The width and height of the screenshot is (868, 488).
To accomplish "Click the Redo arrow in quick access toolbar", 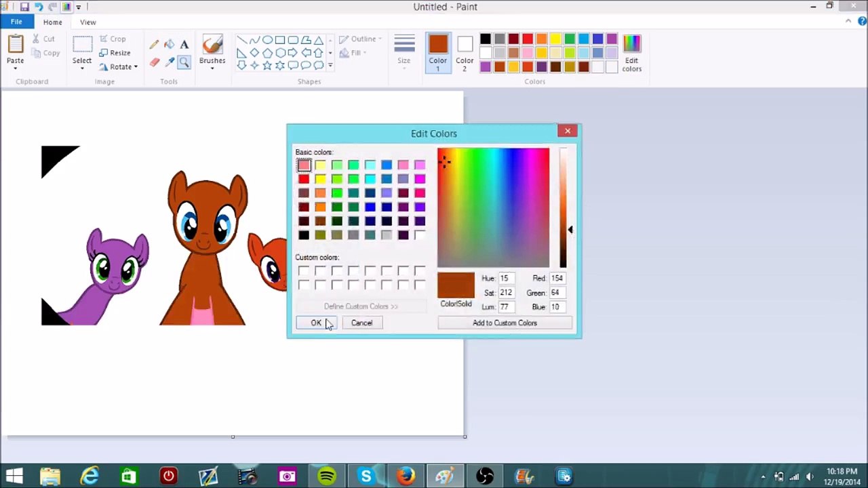I will pos(53,7).
